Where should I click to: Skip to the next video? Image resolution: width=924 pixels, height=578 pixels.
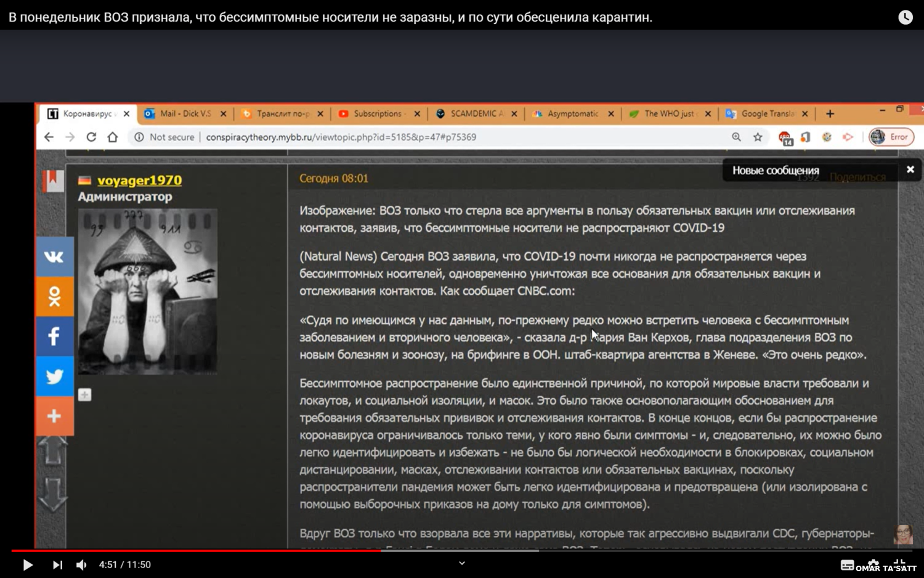[x=57, y=564]
